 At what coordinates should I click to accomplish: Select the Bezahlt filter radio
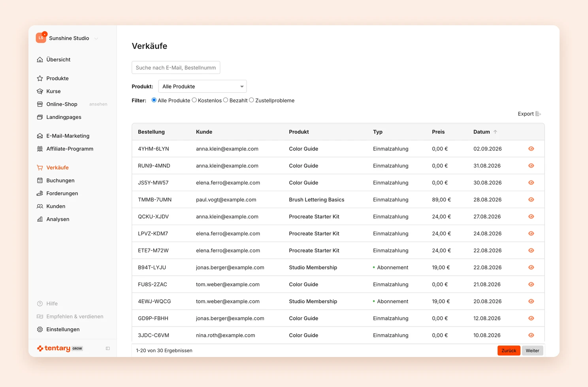click(226, 100)
